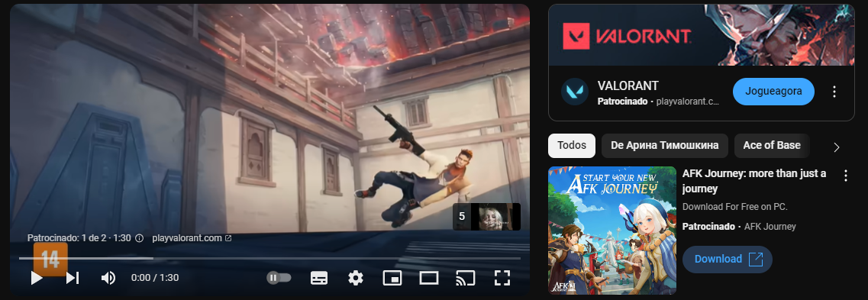The width and height of the screenshot is (868, 300).
Task: Open AFK Journey ad thumbnail
Action: tap(612, 231)
